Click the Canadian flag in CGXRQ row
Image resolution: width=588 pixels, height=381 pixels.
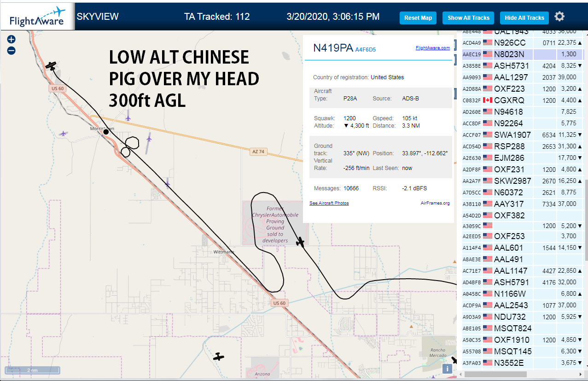pos(488,100)
